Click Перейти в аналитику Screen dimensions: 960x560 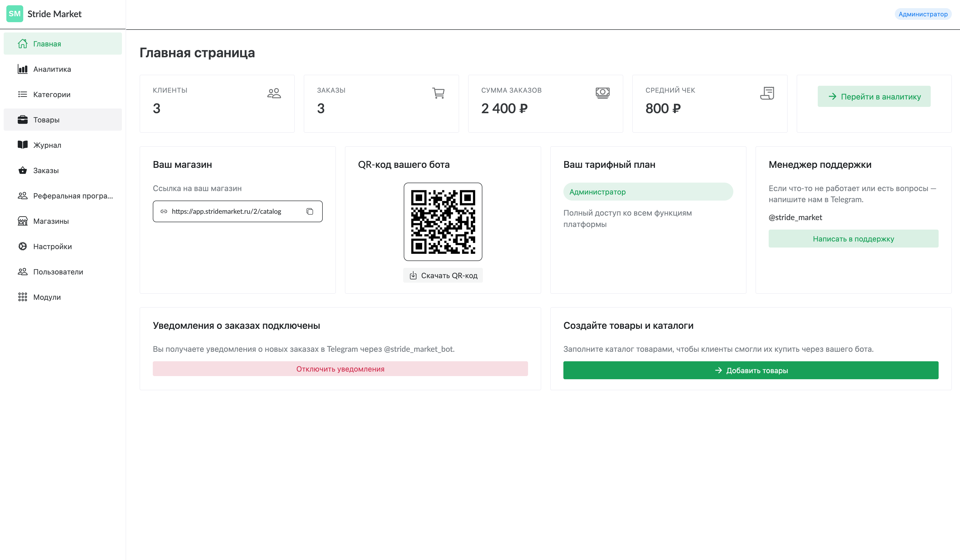pyautogui.click(x=874, y=96)
